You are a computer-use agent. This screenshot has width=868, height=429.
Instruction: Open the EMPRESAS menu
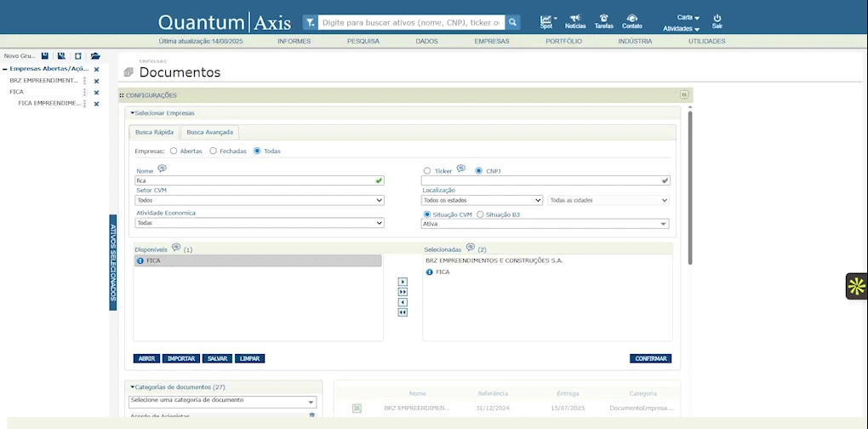[x=492, y=42]
